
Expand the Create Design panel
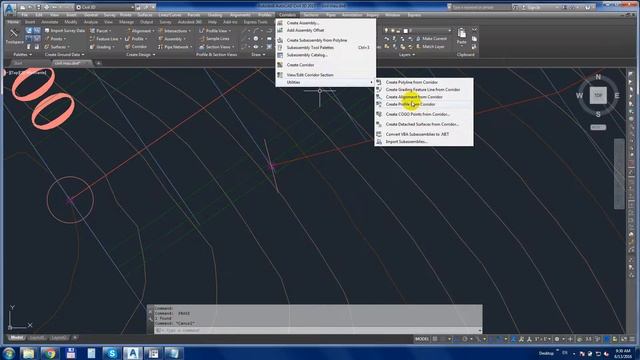point(140,54)
